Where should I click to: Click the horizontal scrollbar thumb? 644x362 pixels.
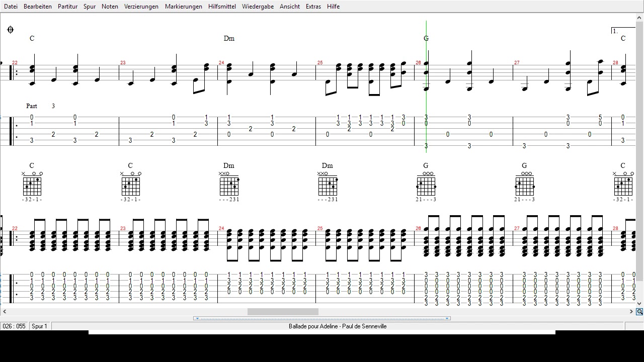point(283,312)
